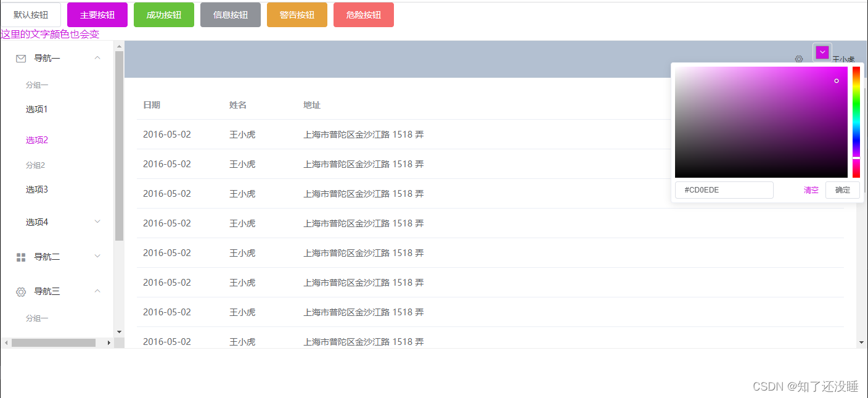Click the 默认按钮 default button
The height and width of the screenshot is (398, 868).
[x=31, y=15]
